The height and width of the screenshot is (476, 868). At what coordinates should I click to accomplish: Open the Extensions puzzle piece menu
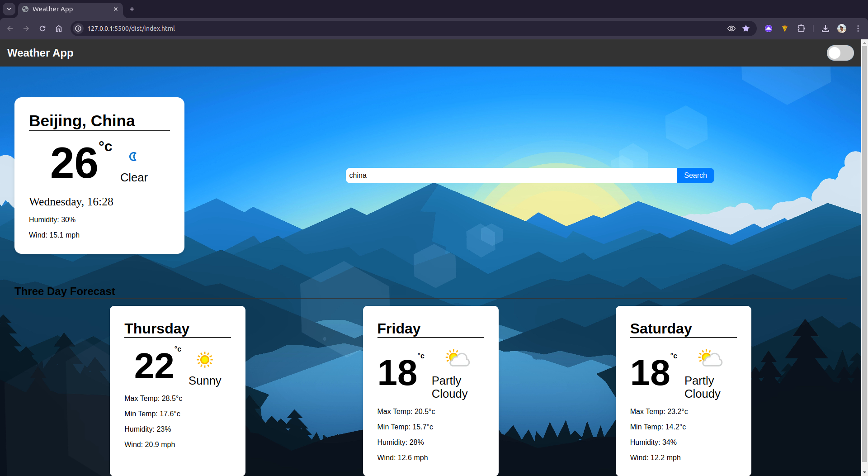[801, 29]
